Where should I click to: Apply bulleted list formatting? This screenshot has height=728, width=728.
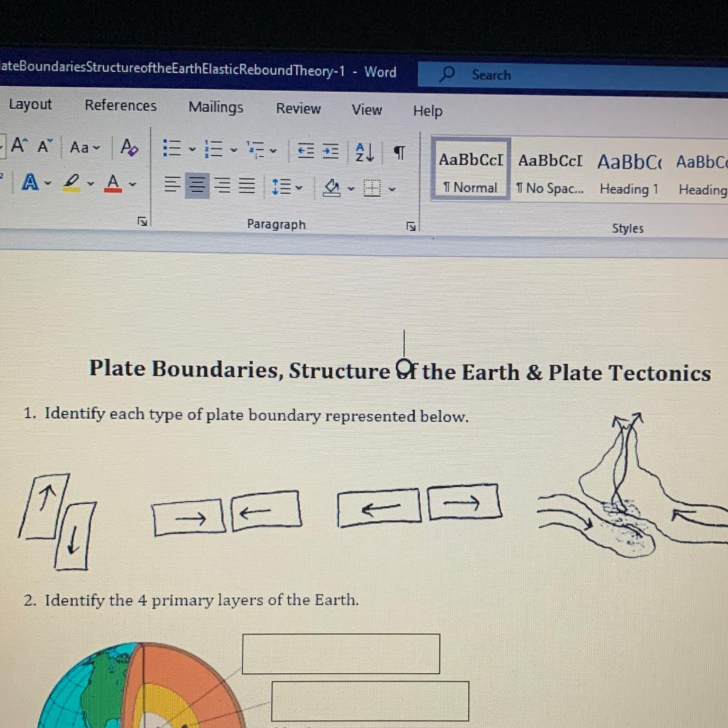(x=172, y=148)
